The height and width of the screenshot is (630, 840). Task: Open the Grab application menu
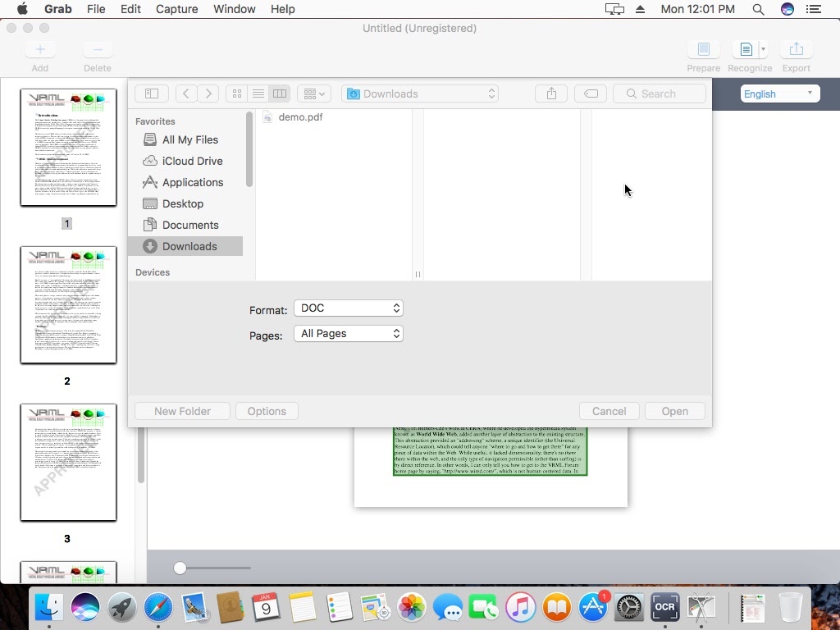coord(58,9)
